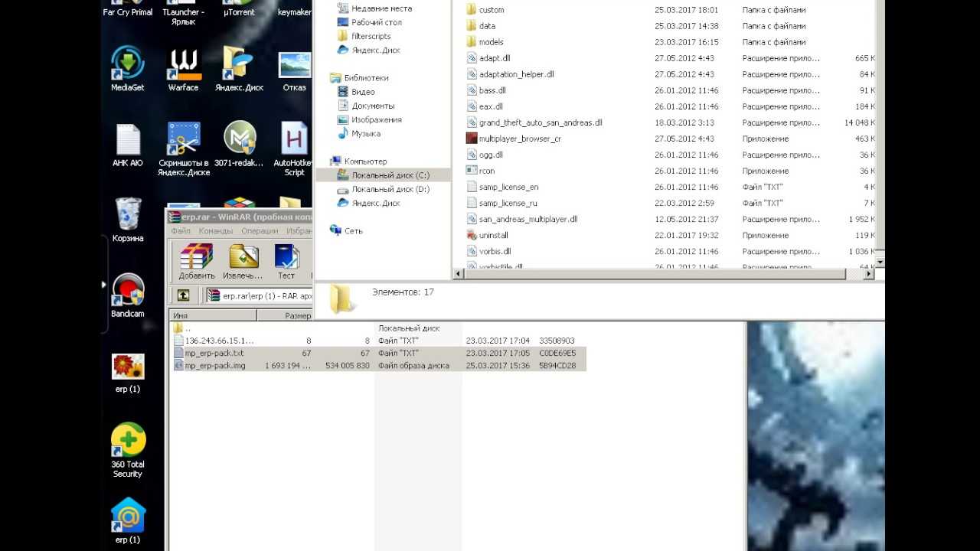Open the Видео library
980x551 pixels.
coord(356,92)
